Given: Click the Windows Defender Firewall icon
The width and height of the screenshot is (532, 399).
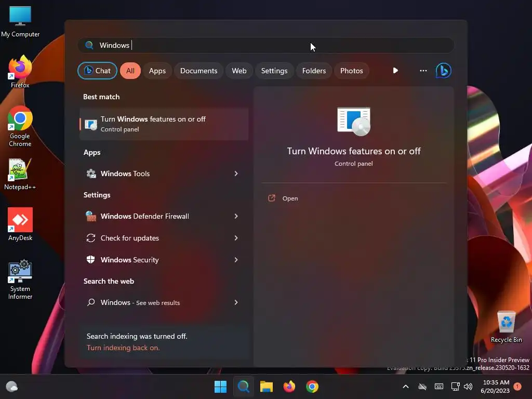Looking at the screenshot, I should pyautogui.click(x=91, y=216).
